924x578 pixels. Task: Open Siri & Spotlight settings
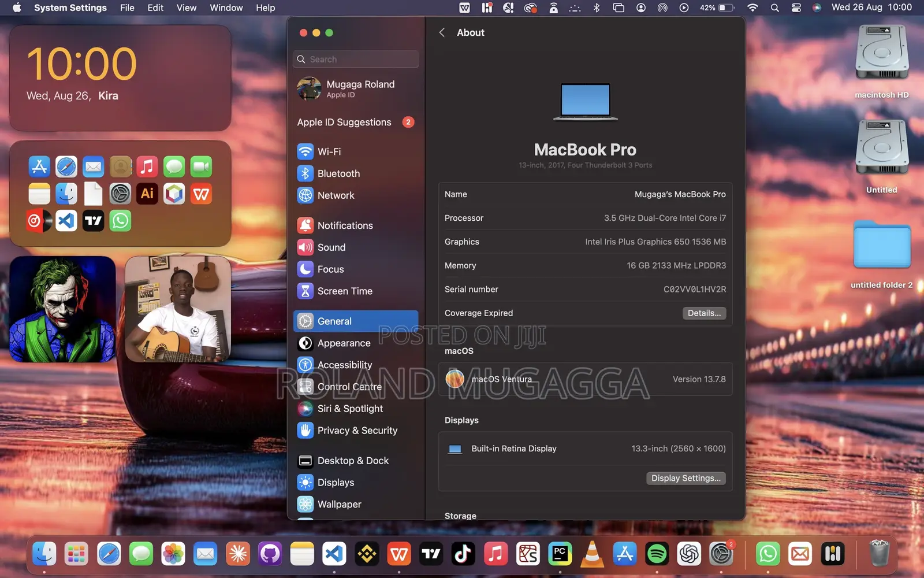point(356,409)
